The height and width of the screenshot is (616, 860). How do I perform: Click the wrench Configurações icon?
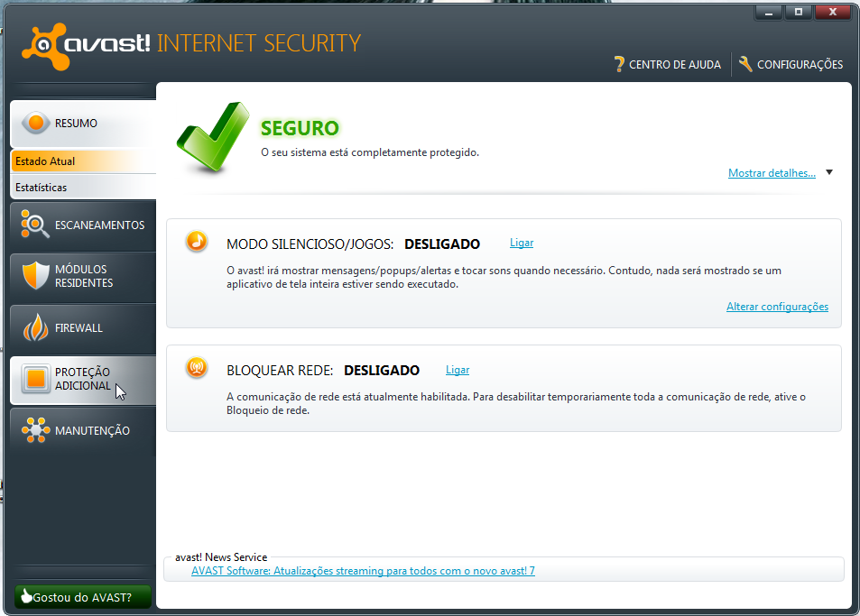(745, 64)
